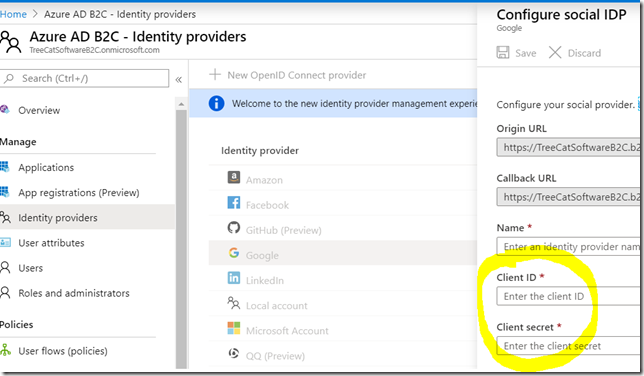This screenshot has height=376, width=644.
Task: Click the User flows hierarchy icon
Action: (5, 350)
